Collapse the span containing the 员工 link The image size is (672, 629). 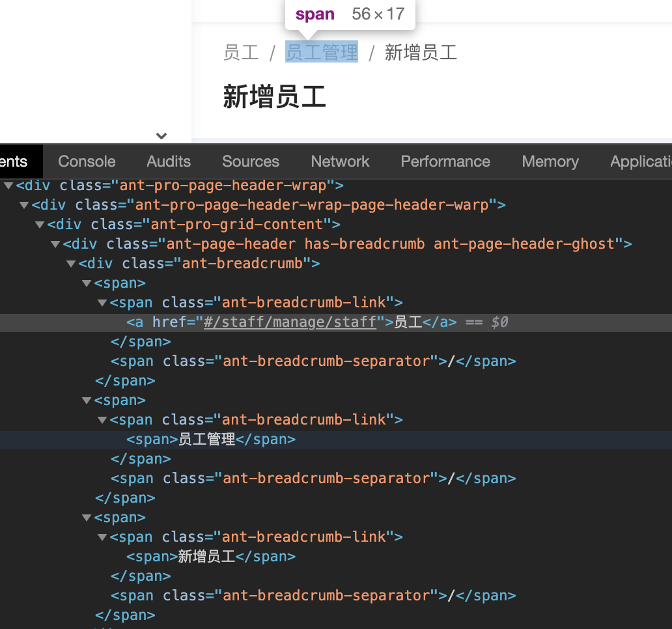[x=86, y=283]
